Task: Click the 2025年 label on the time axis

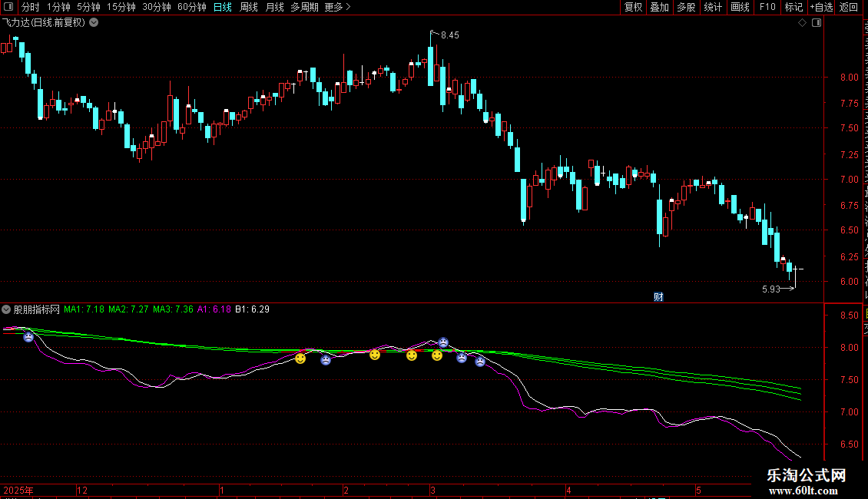Action: [18, 490]
